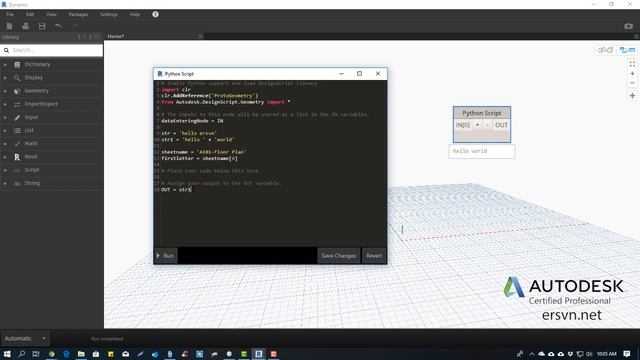
Task: Click at the end of the OUT = str1 line
Action: 191,189
